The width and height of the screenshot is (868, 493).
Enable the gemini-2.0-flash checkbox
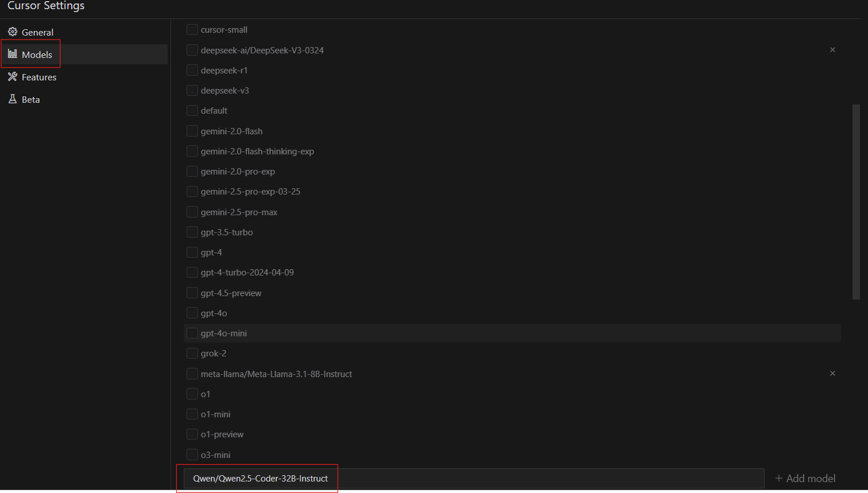192,131
